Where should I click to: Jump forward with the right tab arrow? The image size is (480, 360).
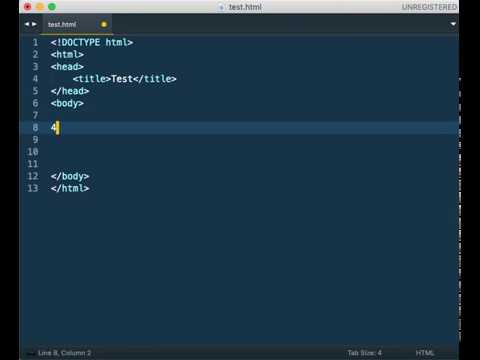click(34, 24)
